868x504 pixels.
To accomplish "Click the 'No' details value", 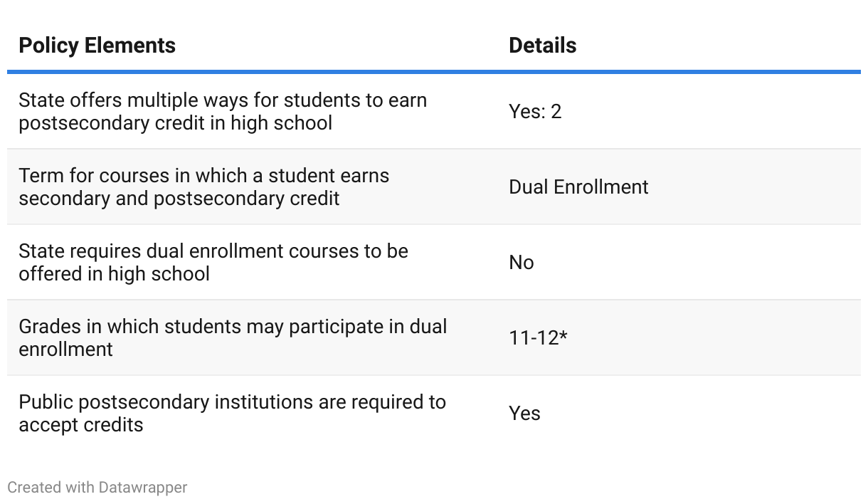I will pos(521,263).
